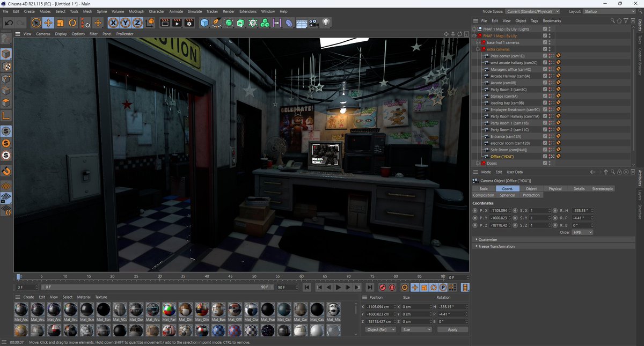Select the Office ("YOU") camera
Viewport: 644px width, 346px height.
[x=503, y=157]
